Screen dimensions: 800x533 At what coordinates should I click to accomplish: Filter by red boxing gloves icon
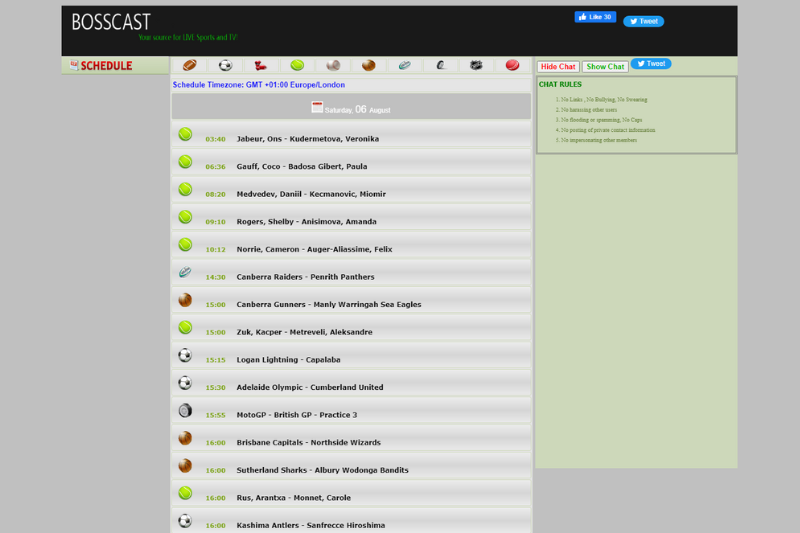[261, 65]
